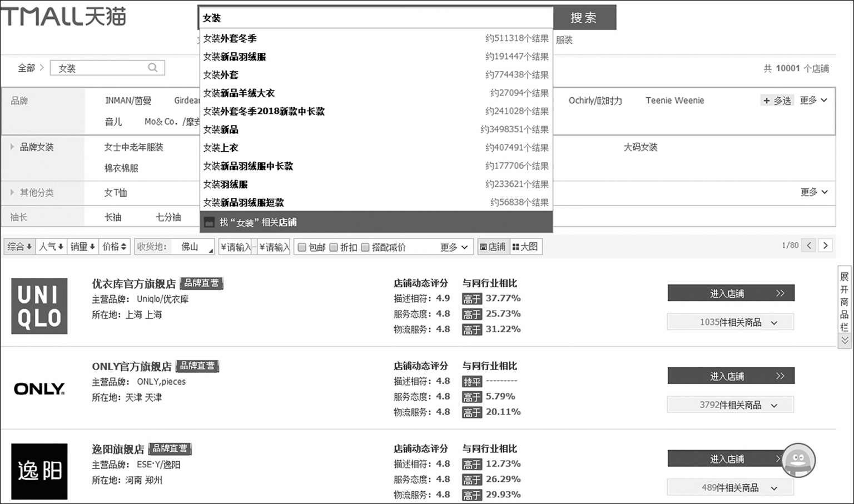Switch to large image (大图) view

coord(525,247)
